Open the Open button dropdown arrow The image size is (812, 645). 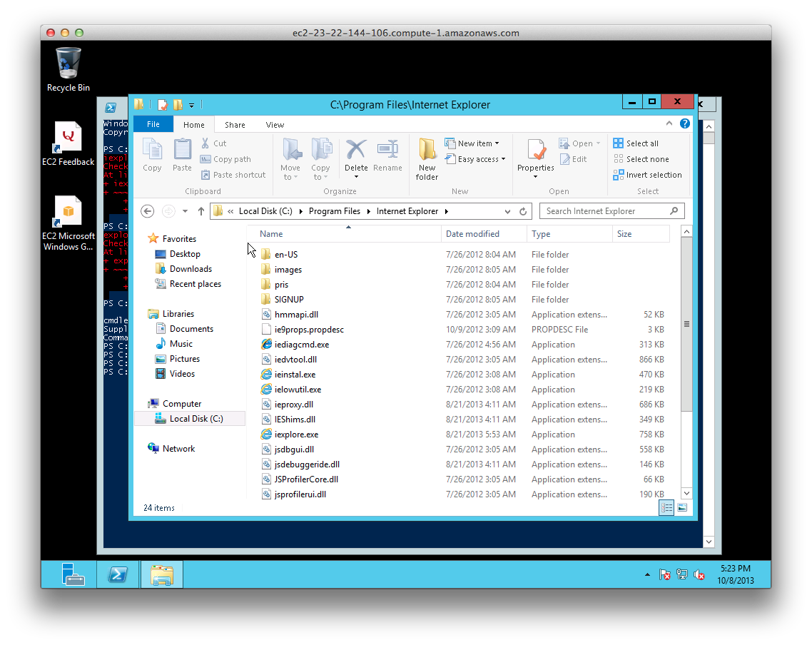tap(598, 143)
